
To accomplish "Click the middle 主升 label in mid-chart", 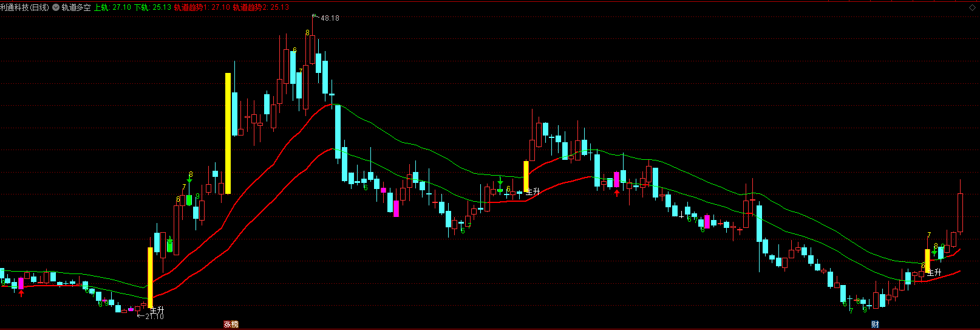I will coord(533,191).
